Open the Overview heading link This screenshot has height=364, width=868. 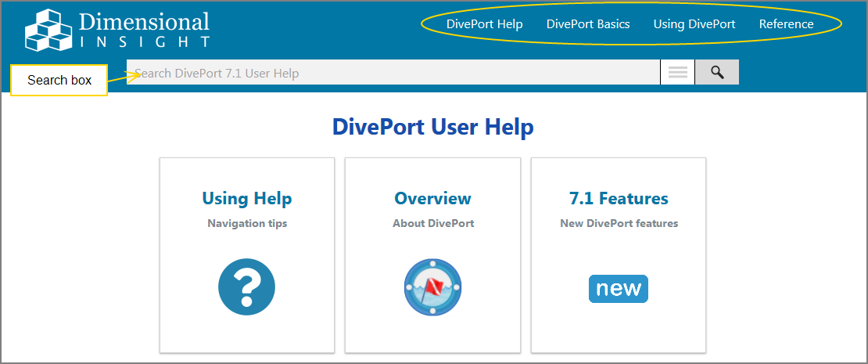click(433, 198)
